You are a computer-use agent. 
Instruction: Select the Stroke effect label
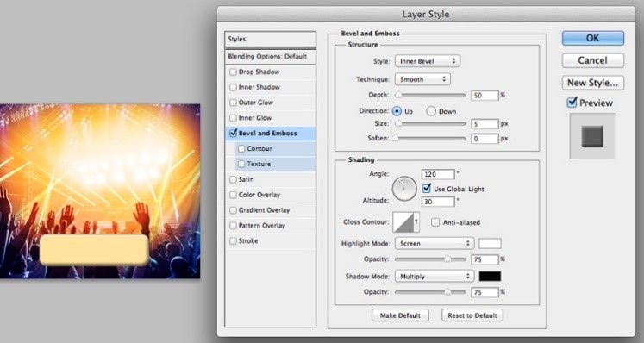tap(248, 240)
